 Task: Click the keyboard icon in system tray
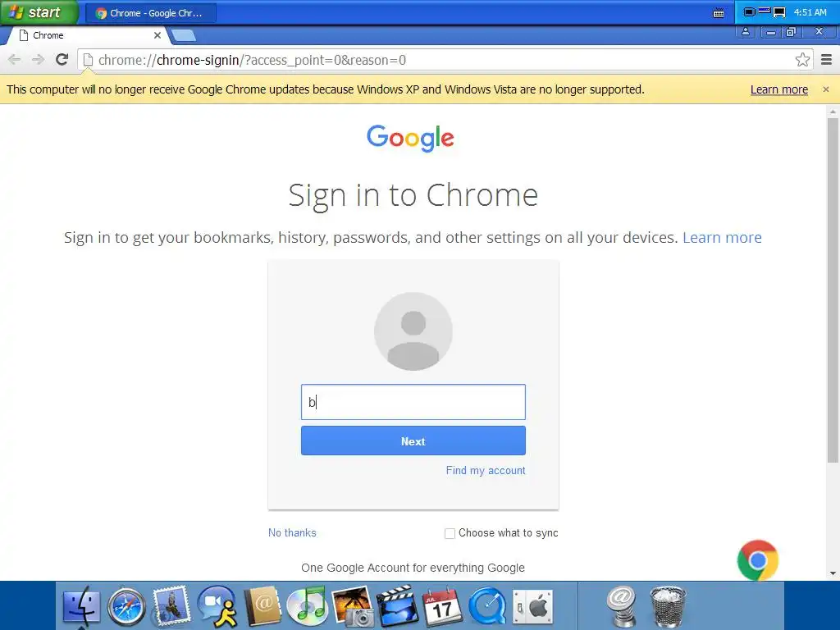719,13
